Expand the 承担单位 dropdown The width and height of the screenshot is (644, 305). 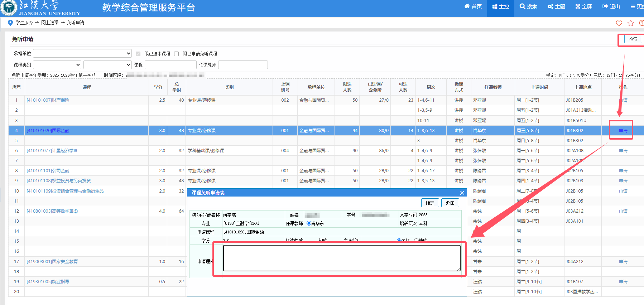coord(82,54)
